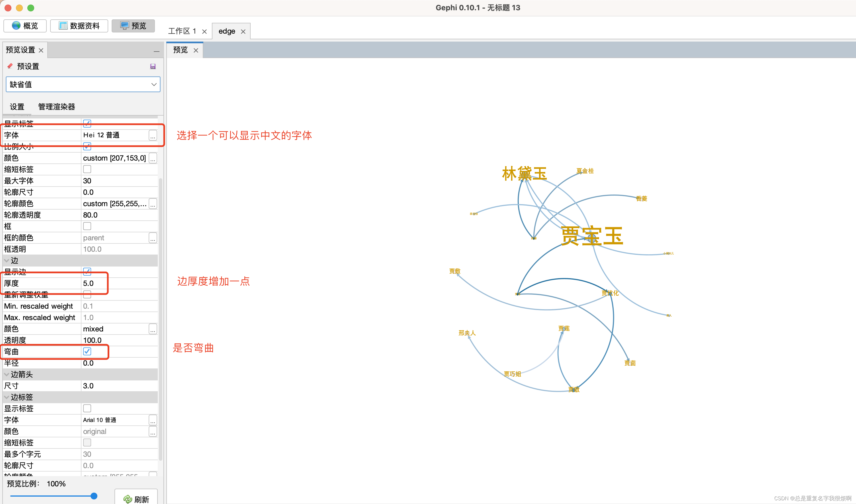Open edge color ellipsis next to mixed

pos(153,329)
